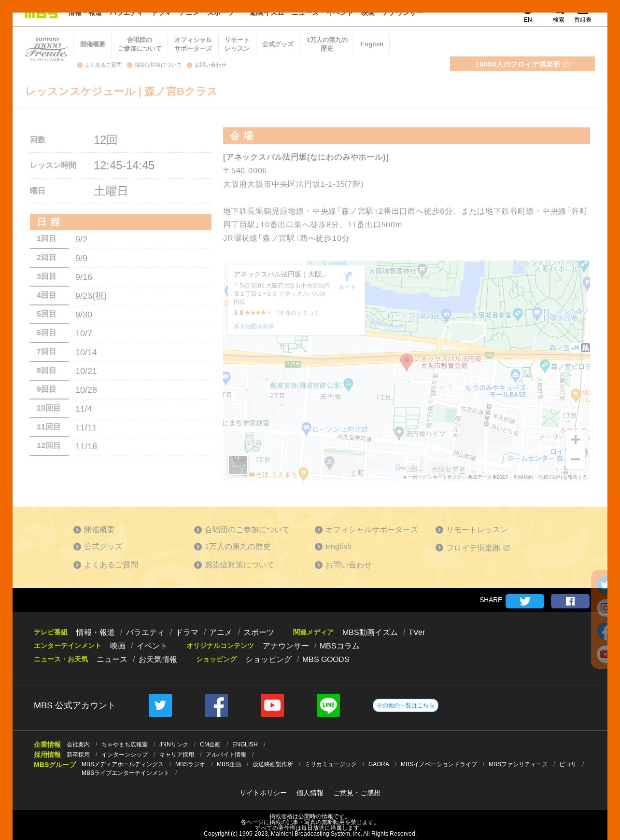Image resolution: width=620 pixels, height=840 pixels.
Task: Click その他の一覧はこちら button
Action: (x=406, y=705)
